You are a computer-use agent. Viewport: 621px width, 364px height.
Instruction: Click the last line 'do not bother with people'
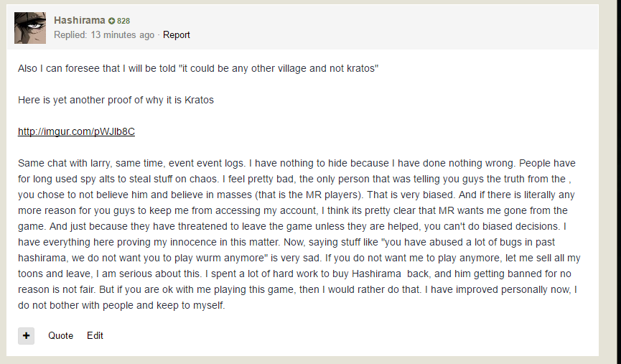(x=122, y=305)
